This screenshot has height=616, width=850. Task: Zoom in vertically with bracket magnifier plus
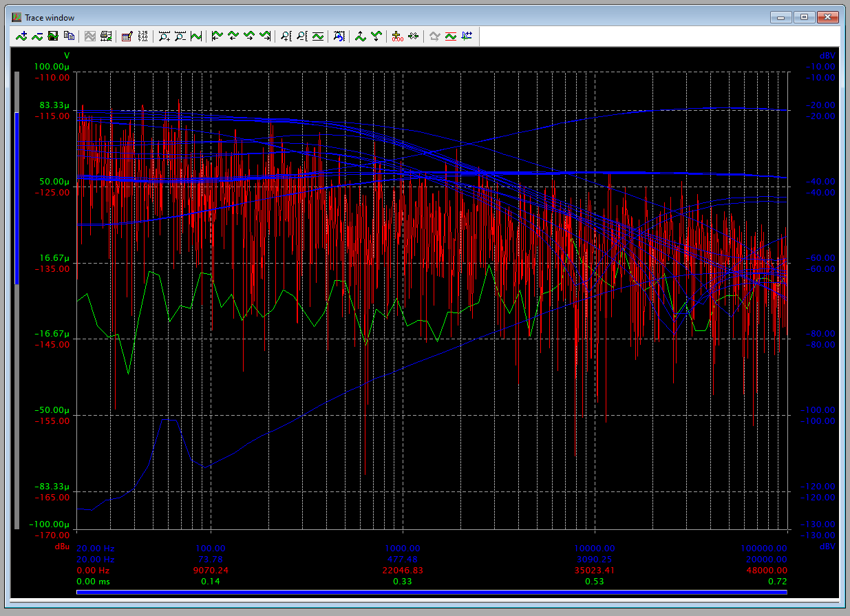click(x=286, y=36)
